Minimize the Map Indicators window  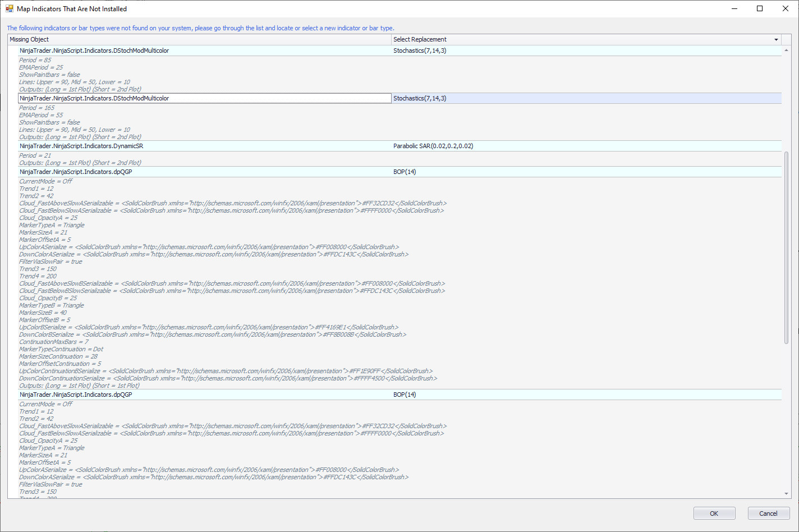point(734,8)
